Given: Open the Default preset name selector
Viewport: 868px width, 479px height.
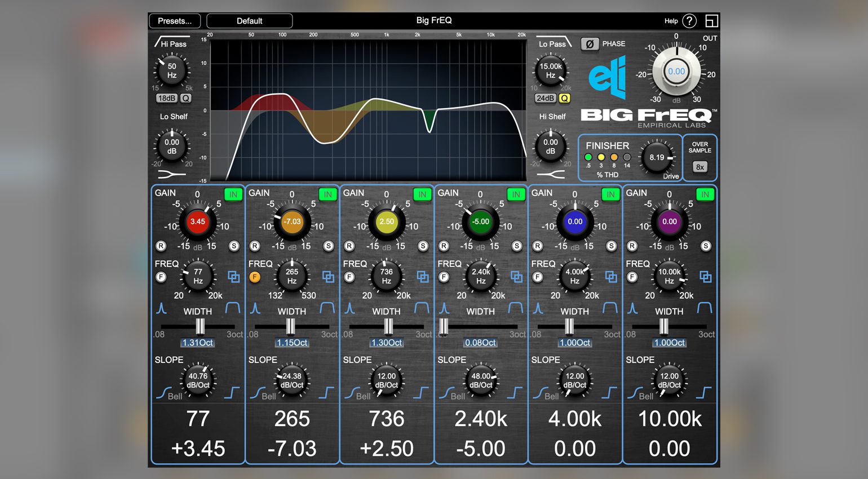Looking at the screenshot, I should (x=249, y=21).
